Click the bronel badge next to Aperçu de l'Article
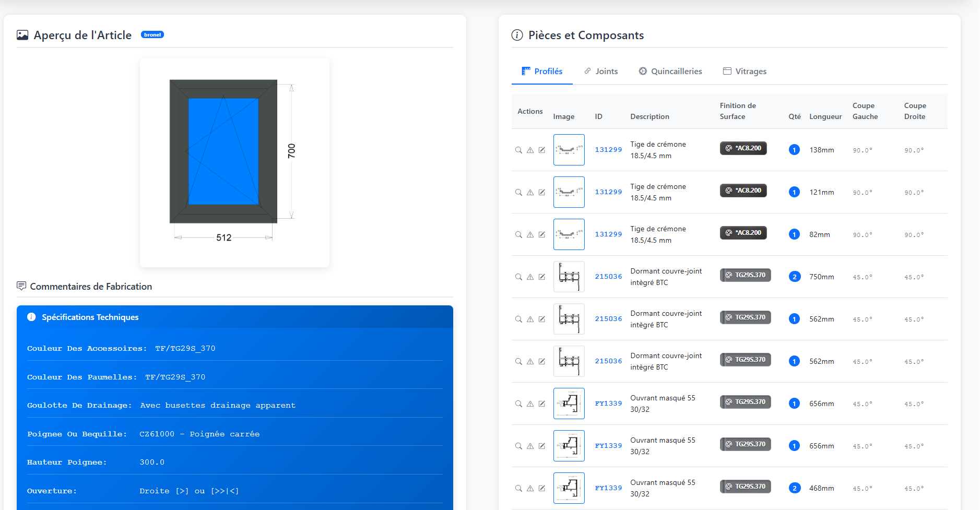 tap(152, 35)
